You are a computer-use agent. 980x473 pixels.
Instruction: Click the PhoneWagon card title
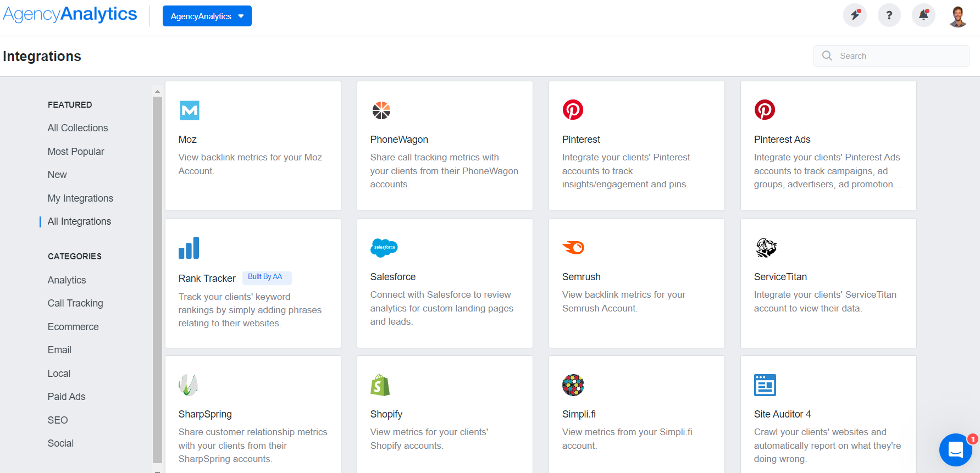click(x=399, y=140)
